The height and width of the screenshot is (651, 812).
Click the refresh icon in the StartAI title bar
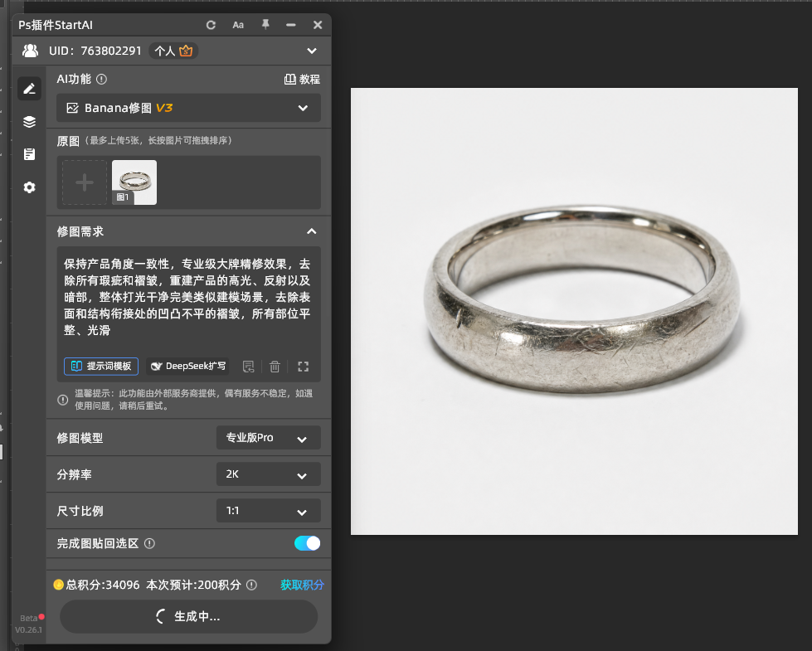point(211,25)
